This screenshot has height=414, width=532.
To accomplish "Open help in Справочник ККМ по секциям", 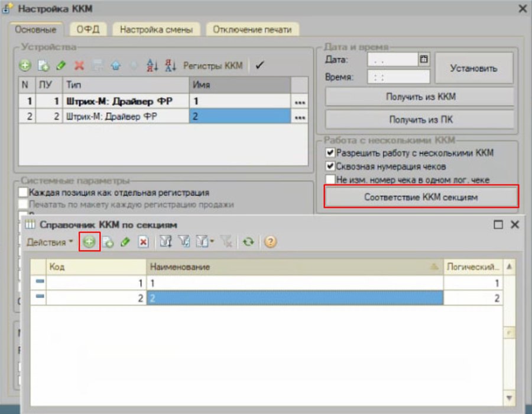I will coord(270,242).
